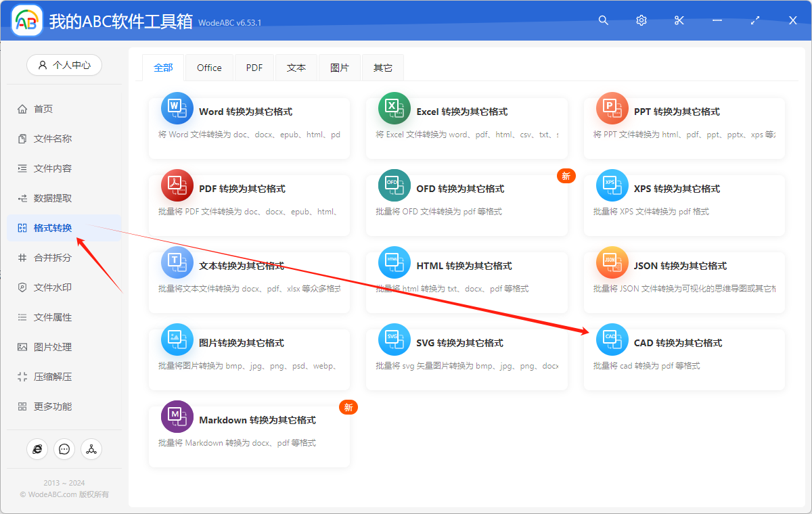The height and width of the screenshot is (514, 812).
Task: Click the search magnifier in title bar
Action: 604,21
